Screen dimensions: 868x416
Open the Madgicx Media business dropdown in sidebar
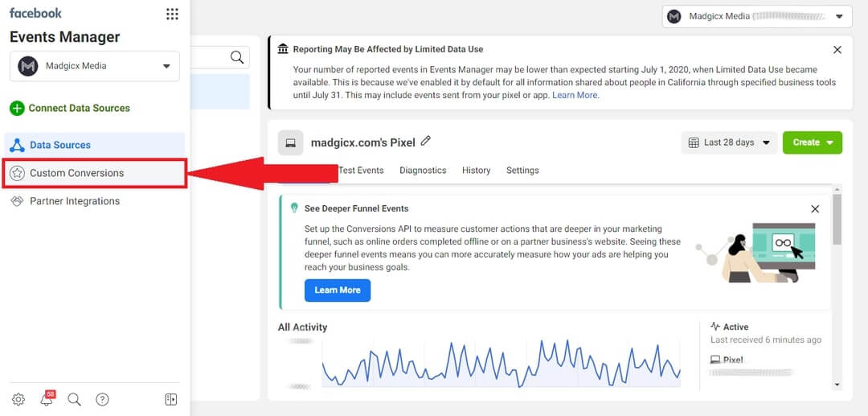click(95, 66)
